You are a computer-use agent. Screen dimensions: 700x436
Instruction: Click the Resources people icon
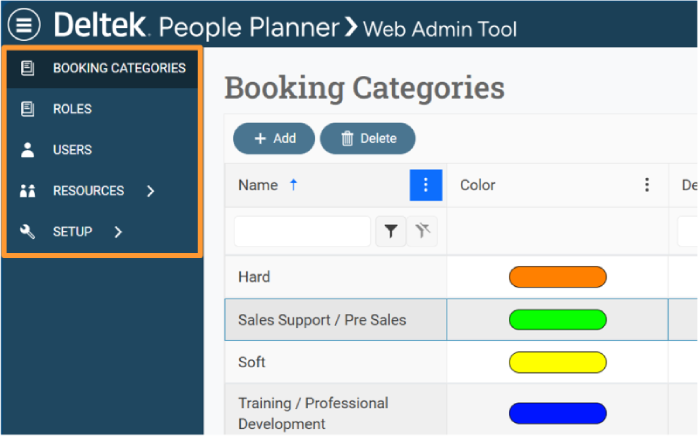pos(27,191)
